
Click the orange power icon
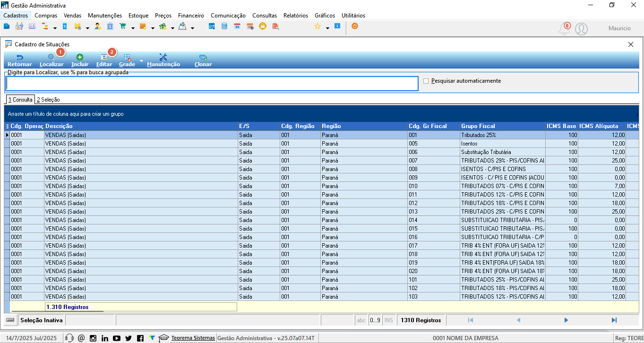[354, 26]
